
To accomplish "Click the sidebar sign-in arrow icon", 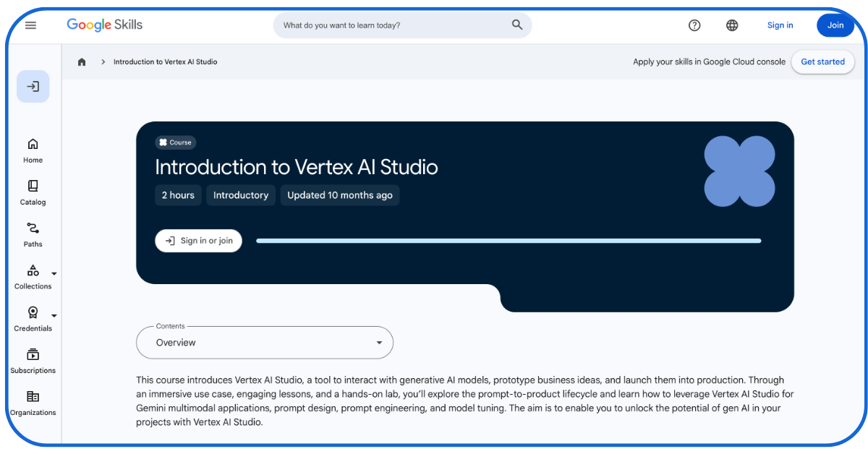I will 33,87.
